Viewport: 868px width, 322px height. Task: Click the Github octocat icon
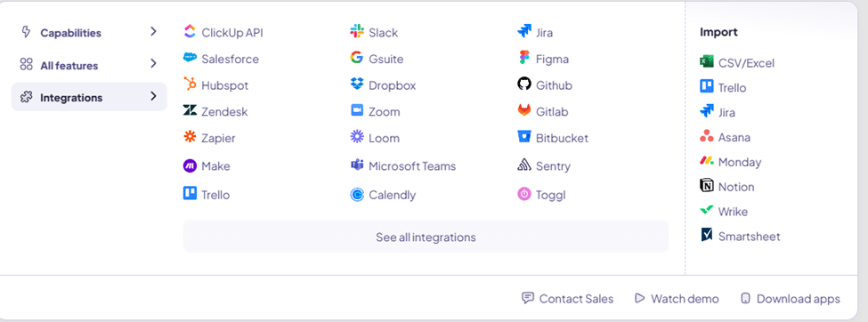click(524, 85)
